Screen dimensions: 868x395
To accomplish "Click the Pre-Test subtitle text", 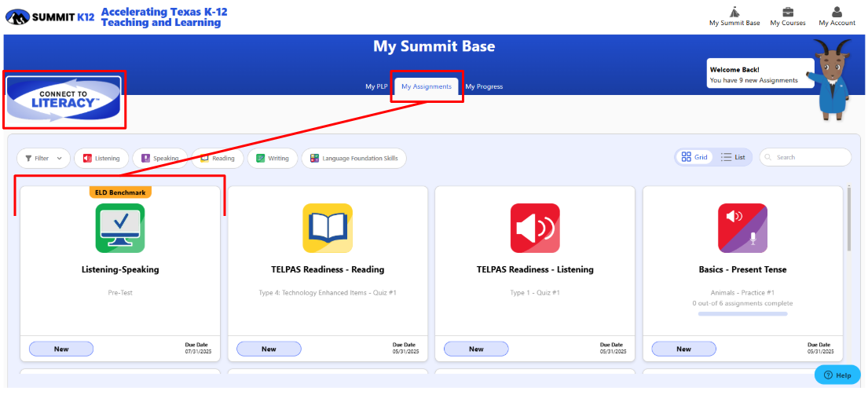I will click(x=120, y=293).
